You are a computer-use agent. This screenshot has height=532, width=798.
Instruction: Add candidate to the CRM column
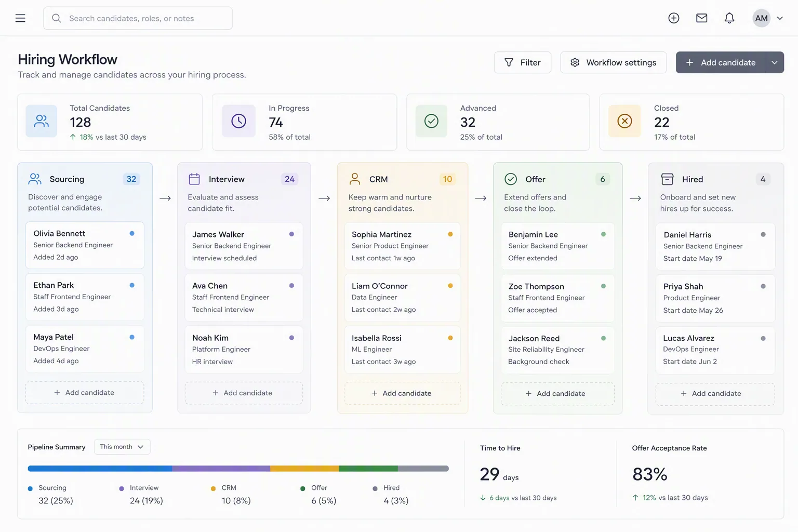coord(403,393)
